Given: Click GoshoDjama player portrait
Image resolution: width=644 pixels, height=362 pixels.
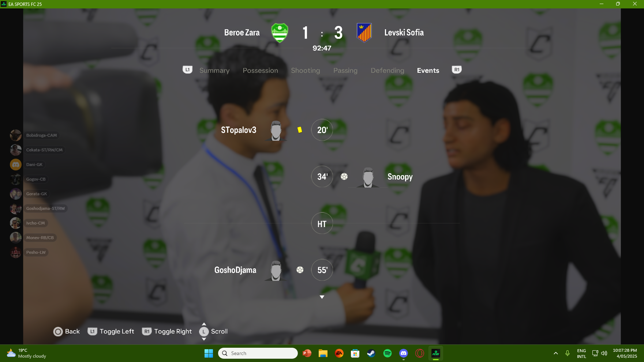Looking at the screenshot, I should click(276, 271).
